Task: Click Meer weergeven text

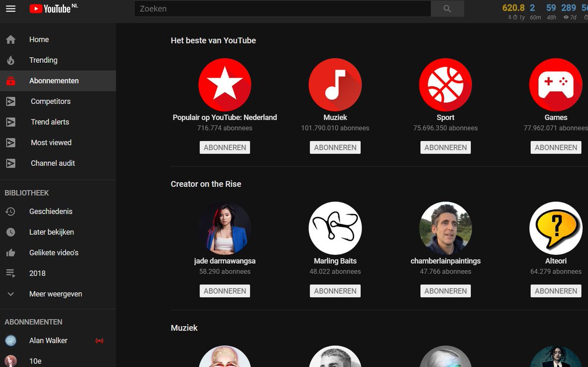Action: click(x=55, y=294)
